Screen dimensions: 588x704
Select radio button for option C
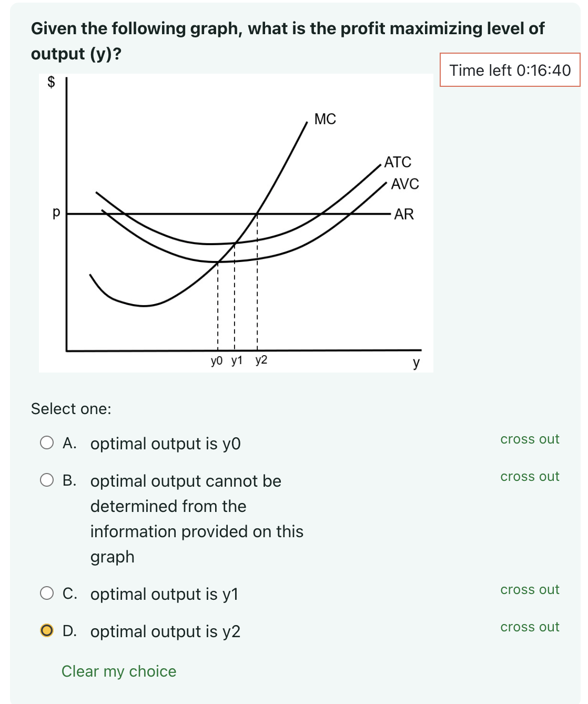(x=48, y=594)
